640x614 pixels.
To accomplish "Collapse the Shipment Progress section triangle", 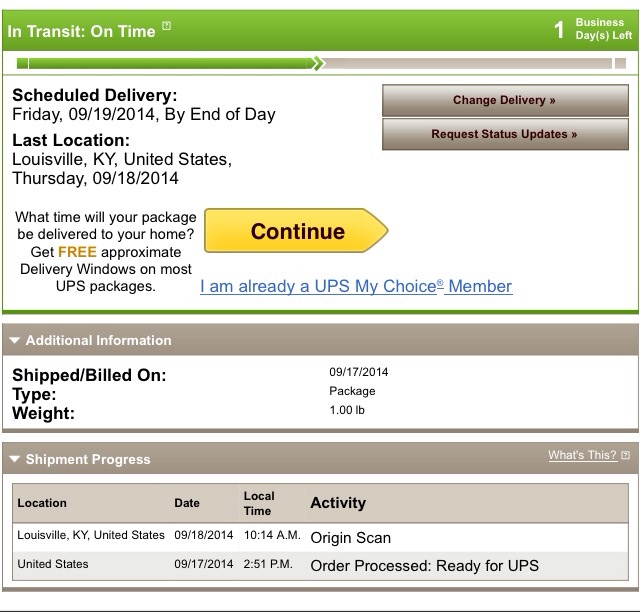I will (15, 459).
